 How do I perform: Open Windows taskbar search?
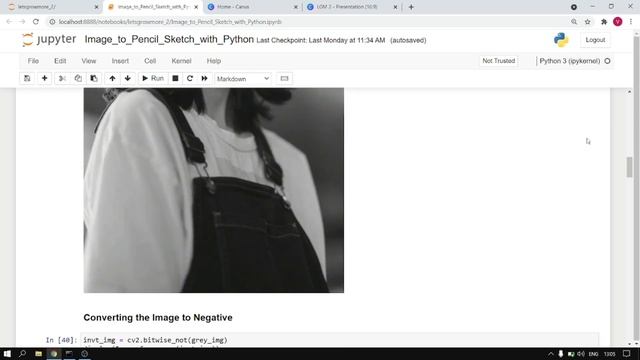[22, 354]
